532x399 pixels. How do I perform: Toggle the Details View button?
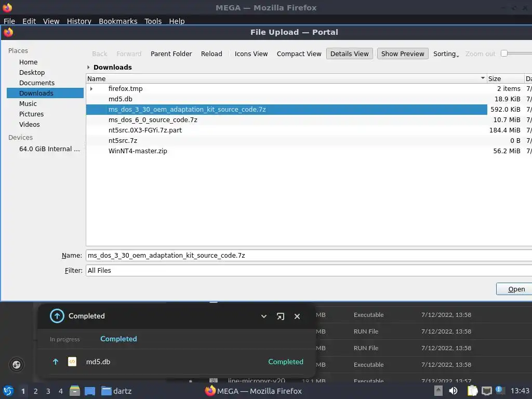(x=350, y=54)
